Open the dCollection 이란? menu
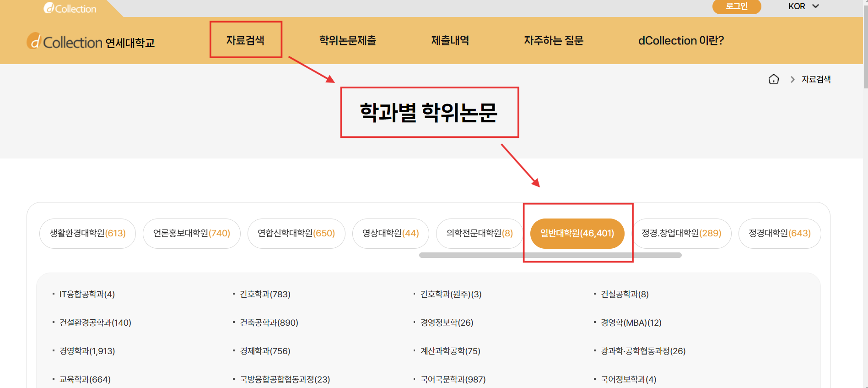 click(x=681, y=40)
